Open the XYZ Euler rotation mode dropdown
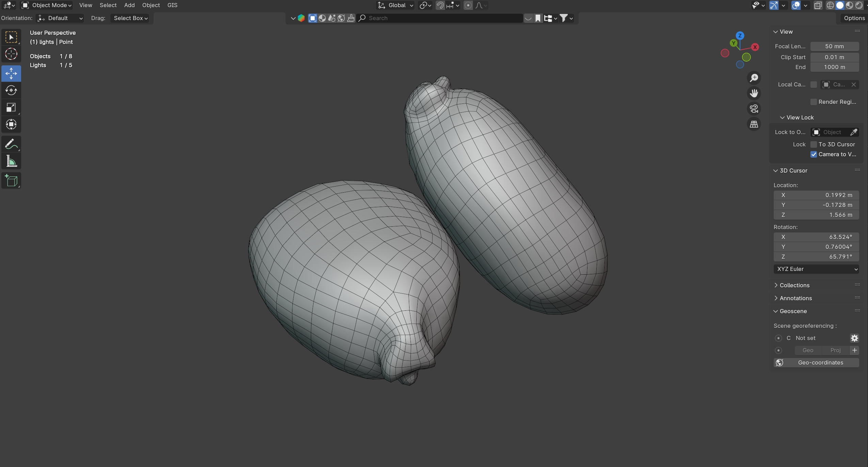The width and height of the screenshot is (868, 467). click(x=816, y=269)
